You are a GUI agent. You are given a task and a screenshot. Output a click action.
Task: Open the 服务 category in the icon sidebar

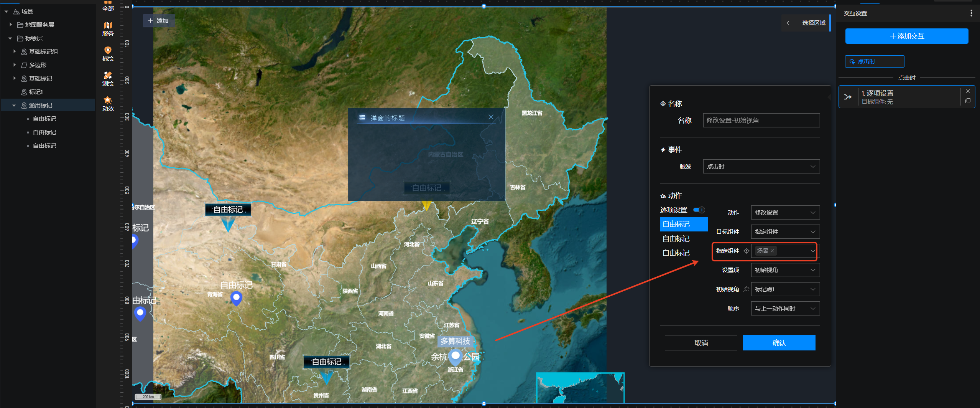pos(108,29)
